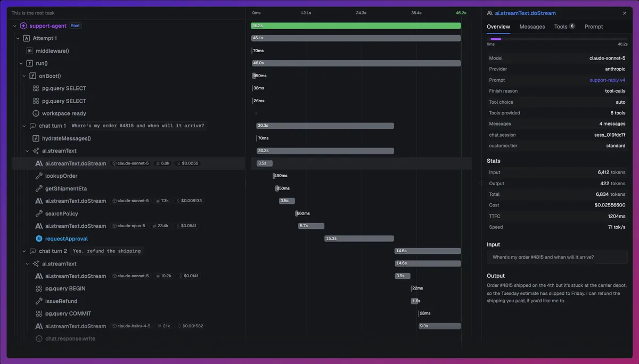Click the chat turn 2 speech bubble icon
The image size is (639, 364).
pos(33,251)
